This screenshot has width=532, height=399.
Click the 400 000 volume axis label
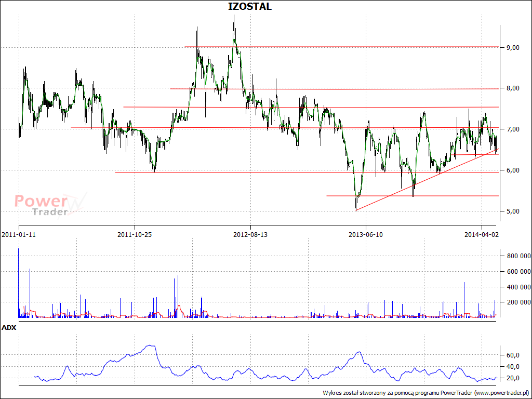tap(519, 287)
